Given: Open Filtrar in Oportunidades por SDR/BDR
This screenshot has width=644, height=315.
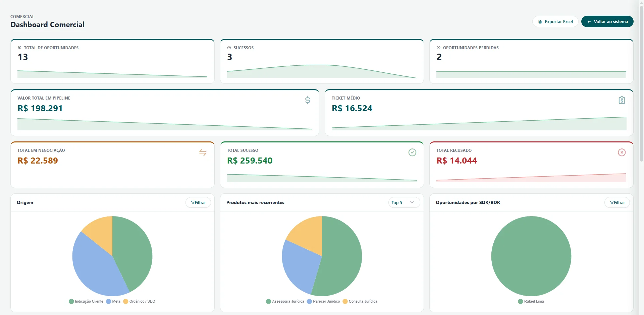Looking at the screenshot, I should [x=617, y=202].
